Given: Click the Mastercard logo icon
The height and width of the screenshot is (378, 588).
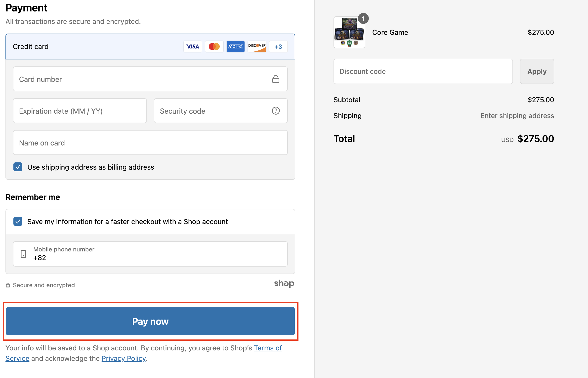Looking at the screenshot, I should coord(214,47).
